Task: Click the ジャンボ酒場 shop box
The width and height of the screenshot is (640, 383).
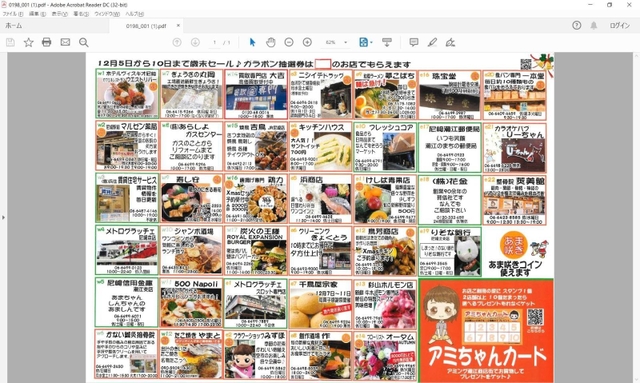Action: [x=191, y=250]
